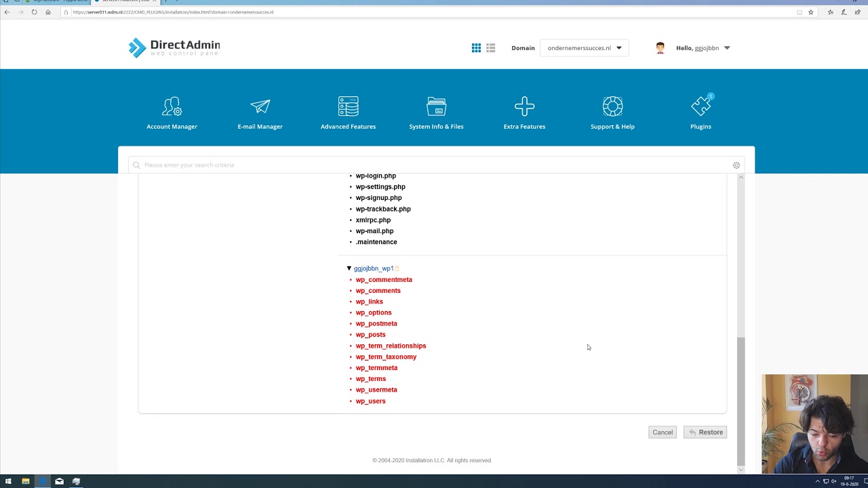Click the search criteria input field

coord(407,165)
